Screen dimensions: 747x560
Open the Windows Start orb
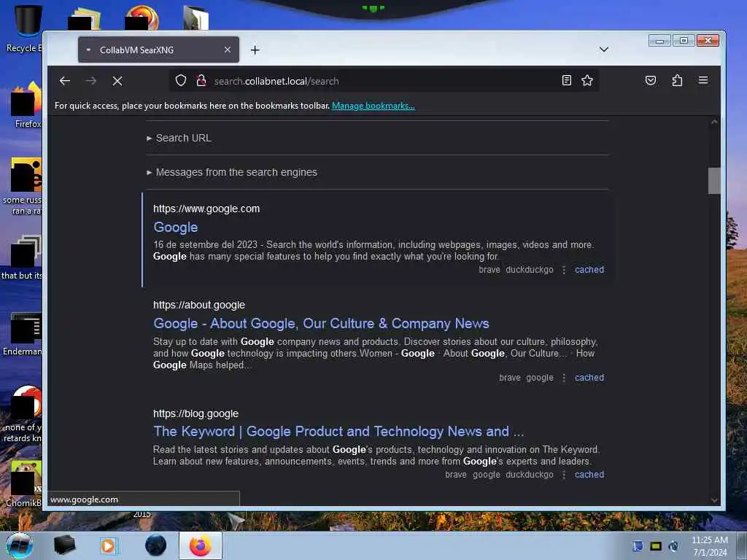[20, 545]
